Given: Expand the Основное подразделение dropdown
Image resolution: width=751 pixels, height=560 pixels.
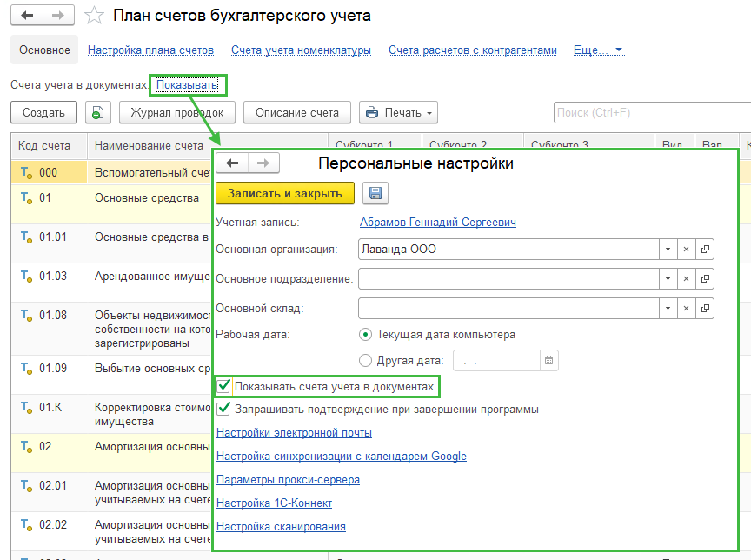Looking at the screenshot, I should tap(668, 279).
